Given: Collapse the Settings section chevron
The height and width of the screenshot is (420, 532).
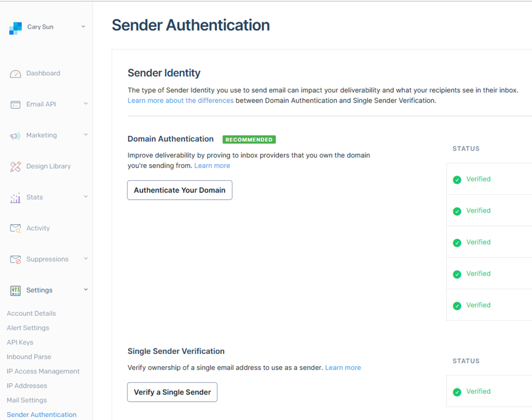Looking at the screenshot, I should click(x=85, y=290).
